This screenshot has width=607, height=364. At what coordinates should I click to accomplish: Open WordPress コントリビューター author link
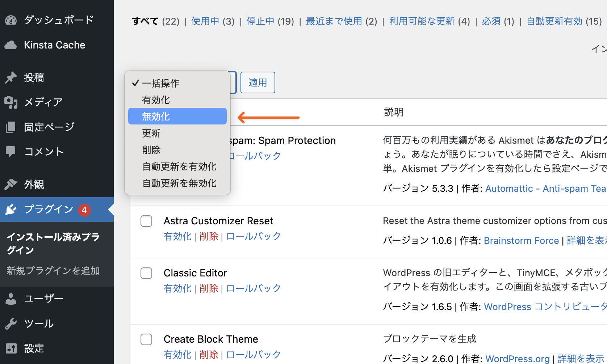point(545,307)
